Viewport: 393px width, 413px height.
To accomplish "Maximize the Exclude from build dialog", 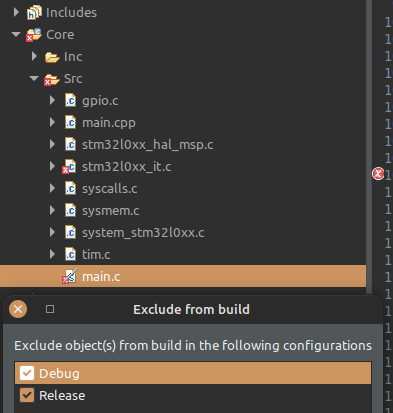I will click(50, 309).
